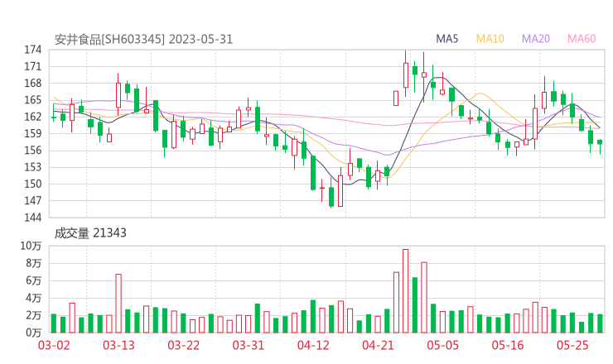Click the 174 price axis label
613x364 pixels.
[x=33, y=50]
